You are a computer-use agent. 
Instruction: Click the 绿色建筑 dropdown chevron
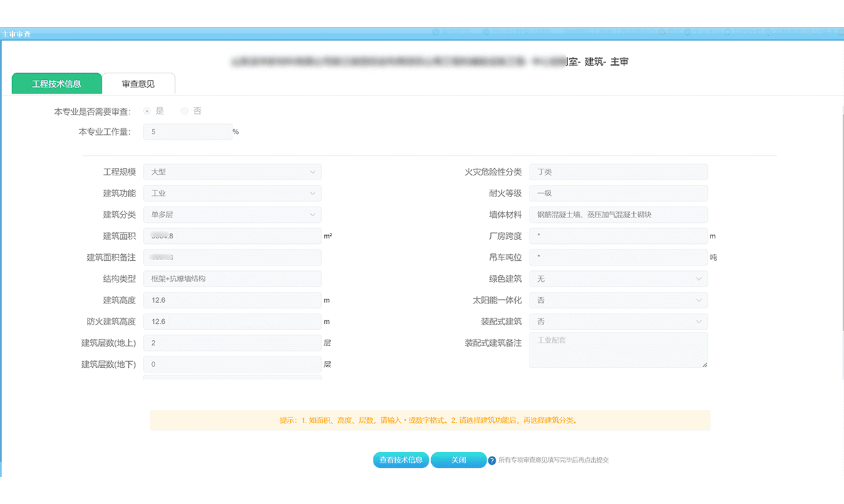coord(699,278)
